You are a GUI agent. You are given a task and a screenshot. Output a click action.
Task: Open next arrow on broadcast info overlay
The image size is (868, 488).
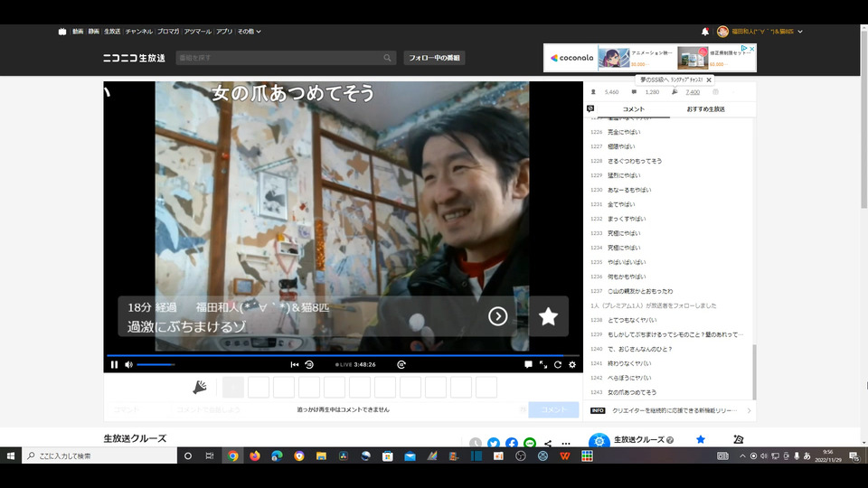tap(498, 316)
